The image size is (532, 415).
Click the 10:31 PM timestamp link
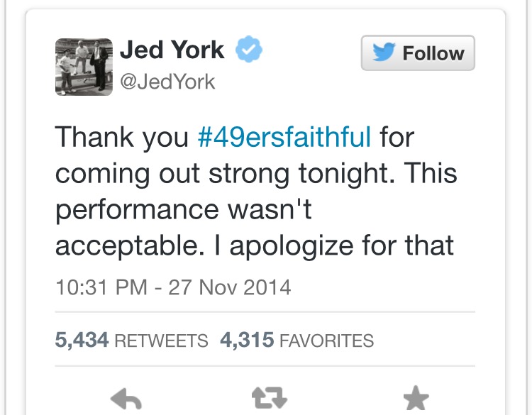click(101, 287)
